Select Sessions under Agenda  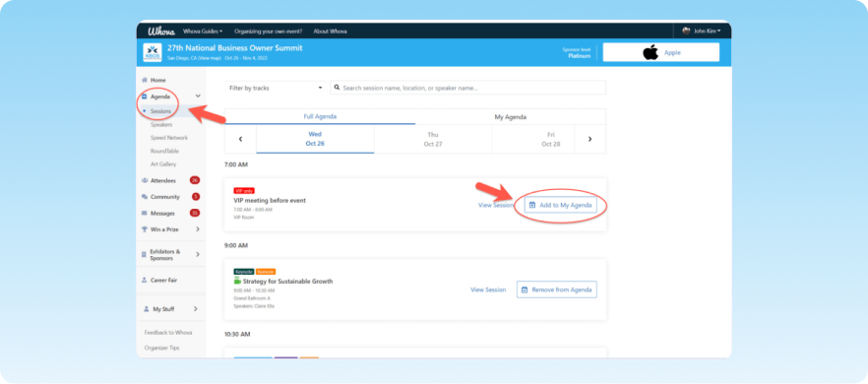(160, 111)
